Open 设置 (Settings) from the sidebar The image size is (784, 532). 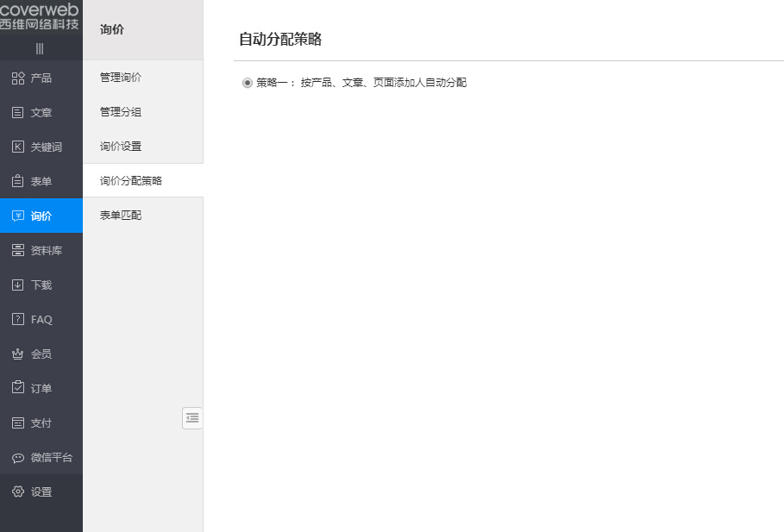pyautogui.click(x=41, y=491)
